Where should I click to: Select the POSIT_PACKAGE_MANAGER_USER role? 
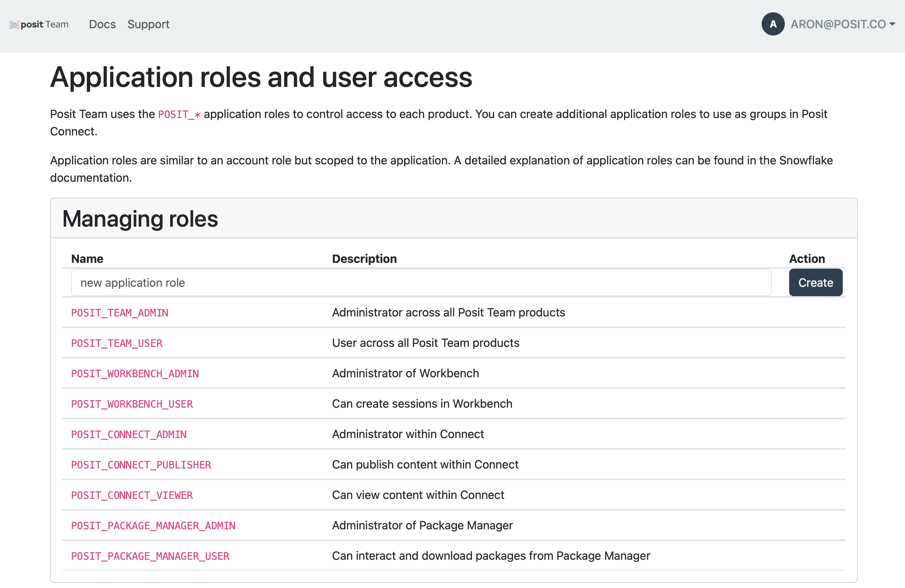point(150,556)
